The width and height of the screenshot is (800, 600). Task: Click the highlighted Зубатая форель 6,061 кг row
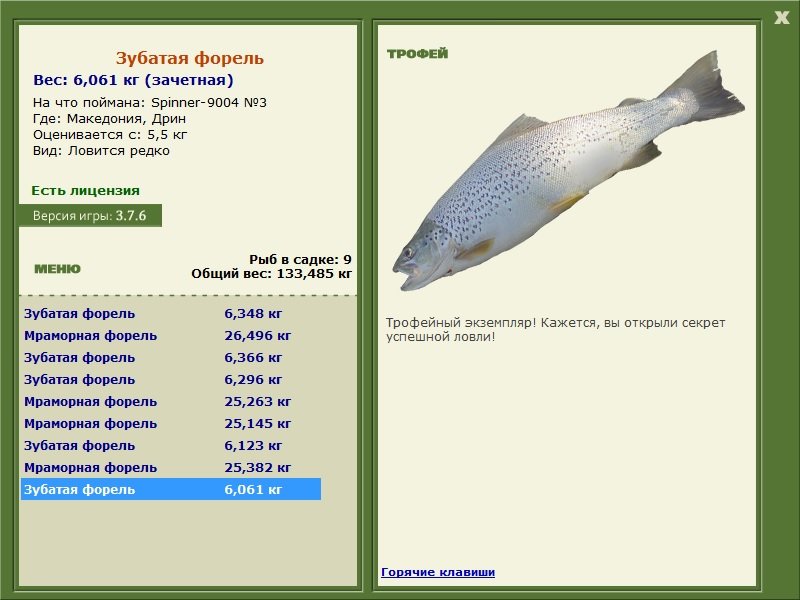coord(170,489)
